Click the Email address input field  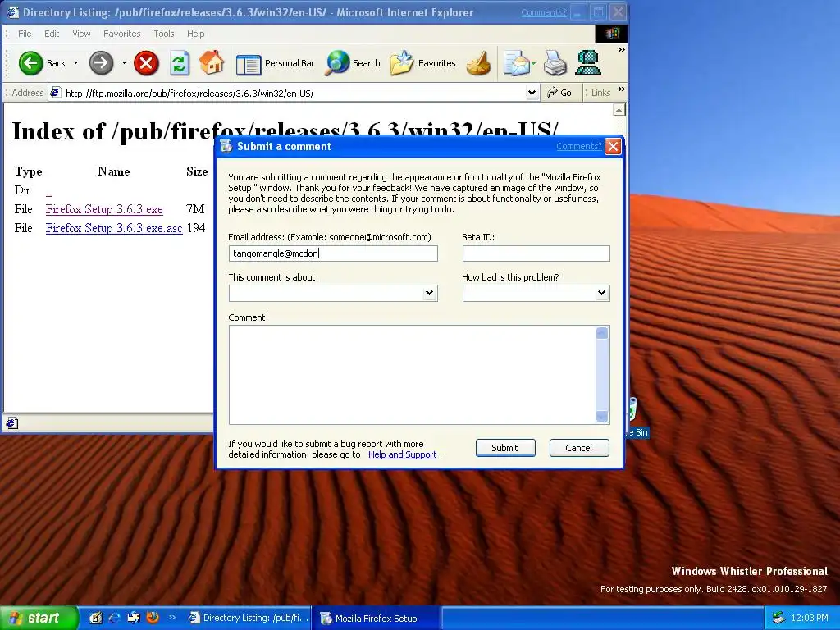tap(333, 253)
